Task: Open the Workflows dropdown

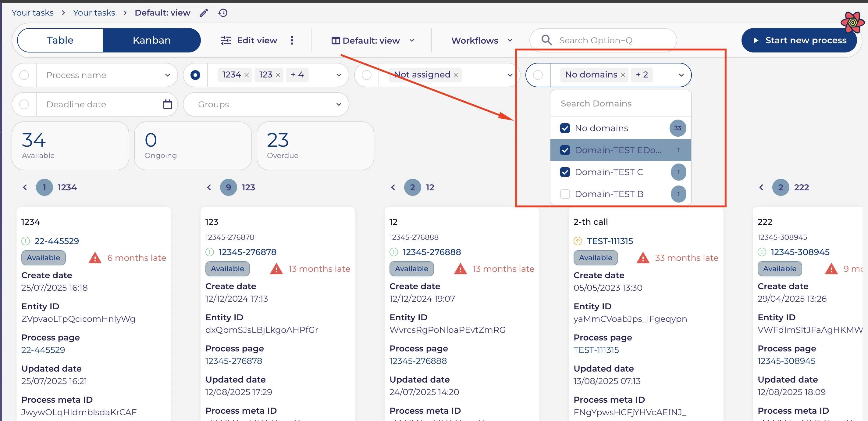Action: pos(482,41)
